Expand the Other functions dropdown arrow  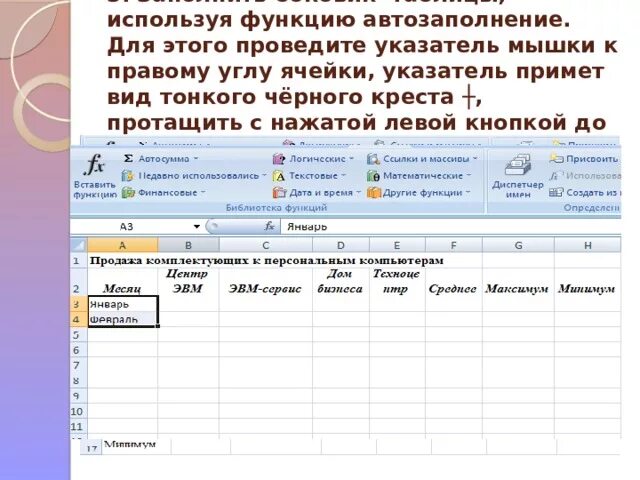click(x=468, y=192)
